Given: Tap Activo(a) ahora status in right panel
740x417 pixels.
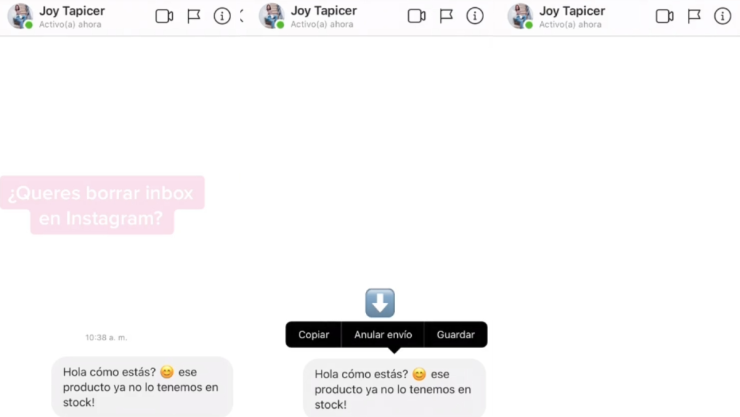Looking at the screenshot, I should pyautogui.click(x=570, y=25).
